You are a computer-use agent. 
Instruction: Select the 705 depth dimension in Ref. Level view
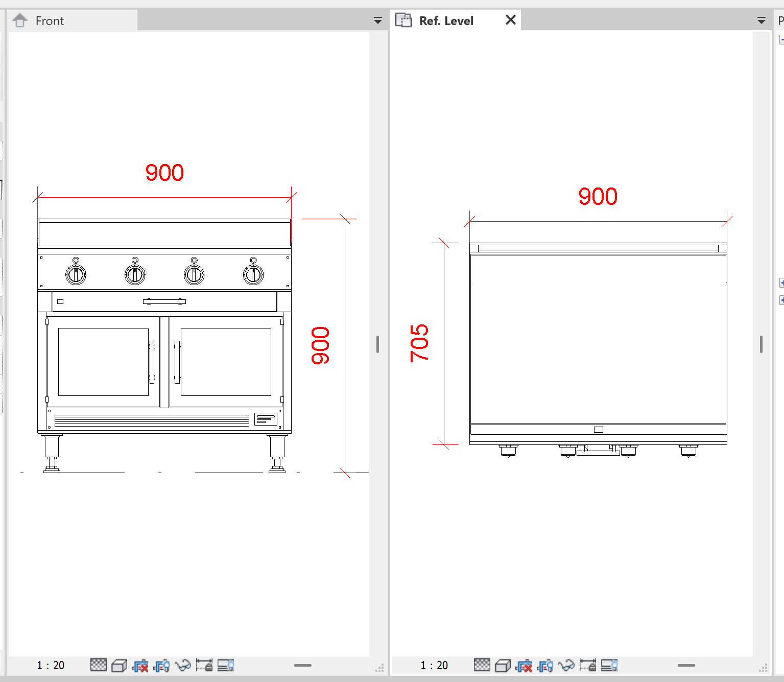[419, 343]
